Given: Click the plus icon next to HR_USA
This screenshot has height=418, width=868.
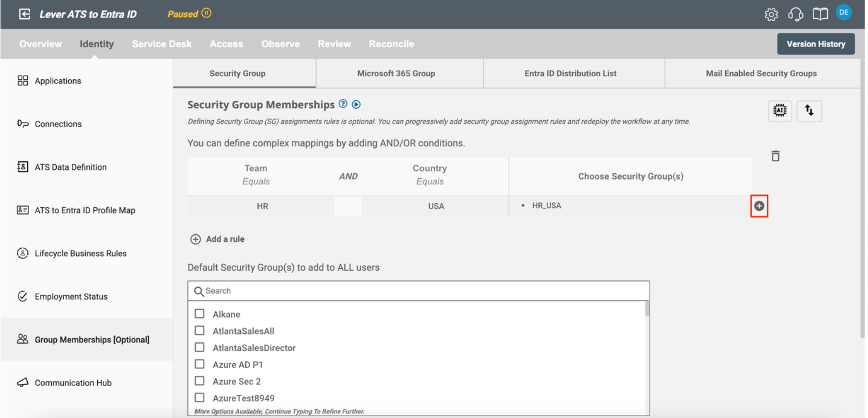Looking at the screenshot, I should tap(759, 206).
